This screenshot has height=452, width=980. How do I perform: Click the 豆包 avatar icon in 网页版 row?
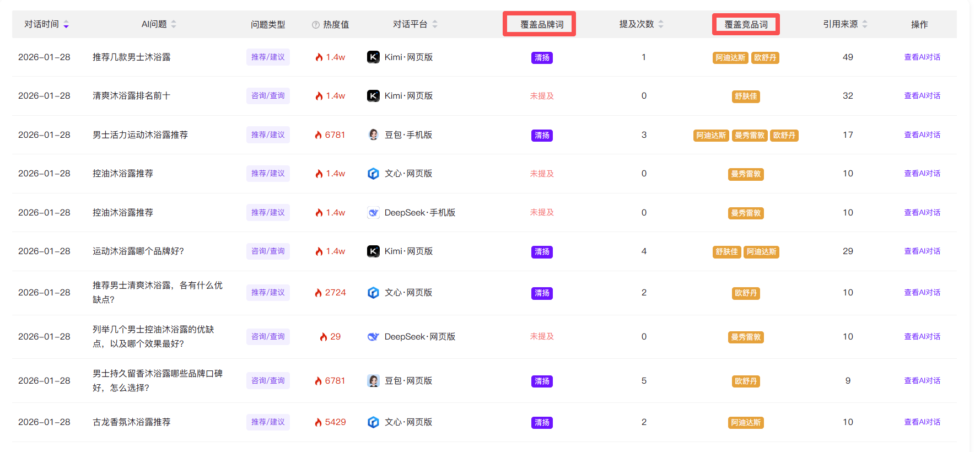373,381
